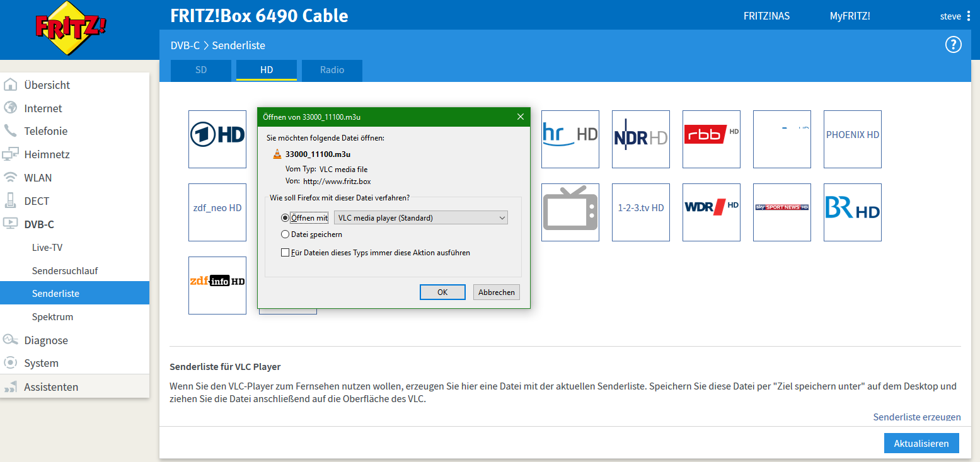This screenshot has width=980, height=462.
Task: Open the user menu dots next to steve
Action: pos(969,16)
